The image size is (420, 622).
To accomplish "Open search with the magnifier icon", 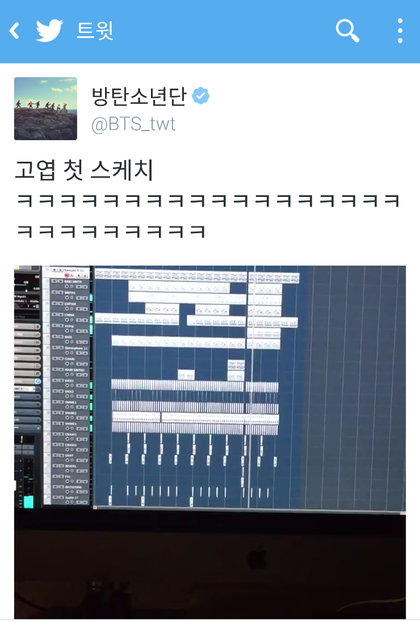I will pyautogui.click(x=347, y=31).
